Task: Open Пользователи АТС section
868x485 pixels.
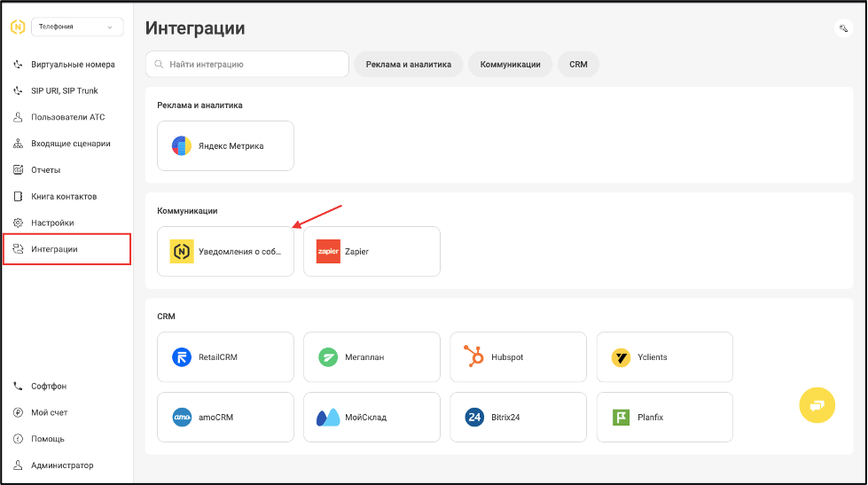Action: (66, 117)
